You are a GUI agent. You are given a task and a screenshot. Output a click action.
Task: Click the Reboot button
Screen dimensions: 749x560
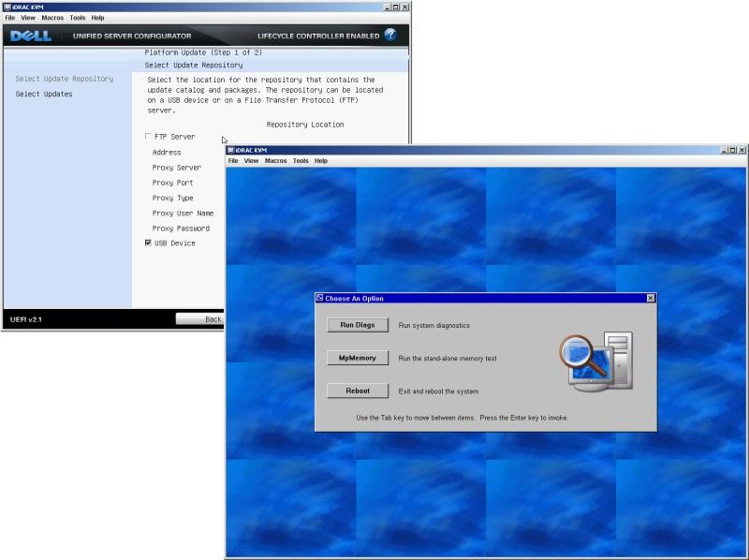358,391
